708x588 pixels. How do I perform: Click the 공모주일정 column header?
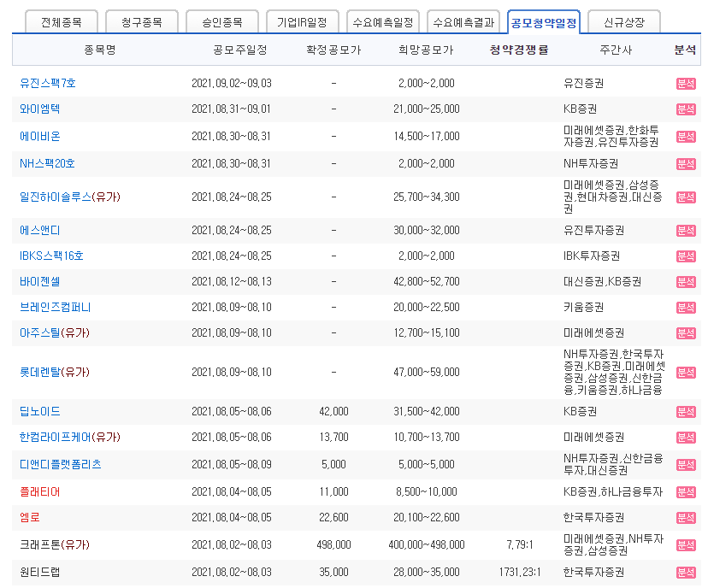[240, 50]
